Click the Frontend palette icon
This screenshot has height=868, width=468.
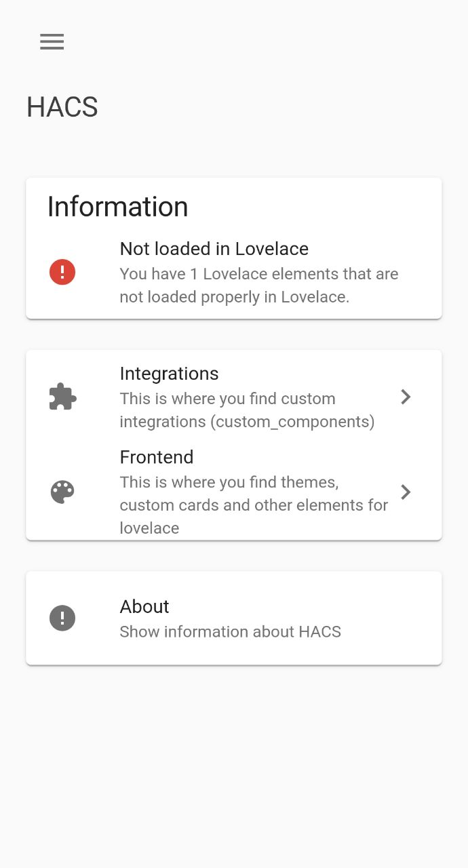62,492
